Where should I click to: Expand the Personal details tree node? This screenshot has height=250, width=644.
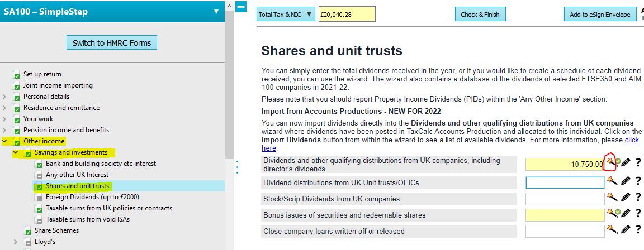coord(4,97)
